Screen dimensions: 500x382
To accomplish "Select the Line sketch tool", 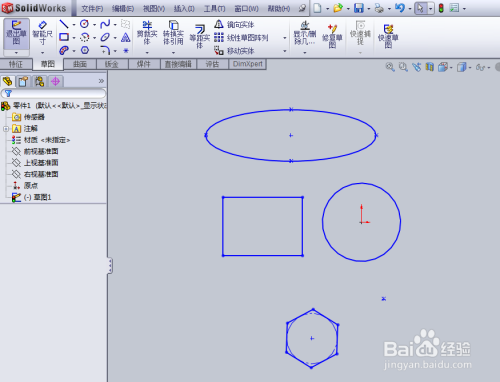I will (x=63, y=24).
